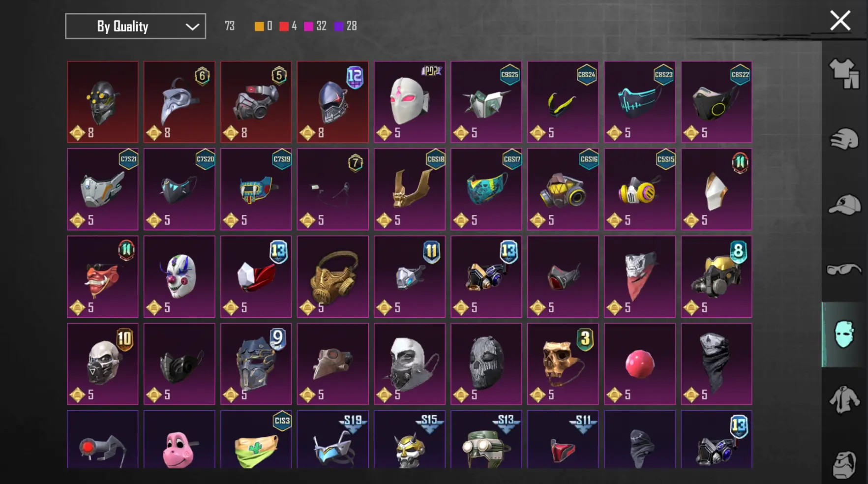Select the red clown nose item

pyautogui.click(x=639, y=364)
